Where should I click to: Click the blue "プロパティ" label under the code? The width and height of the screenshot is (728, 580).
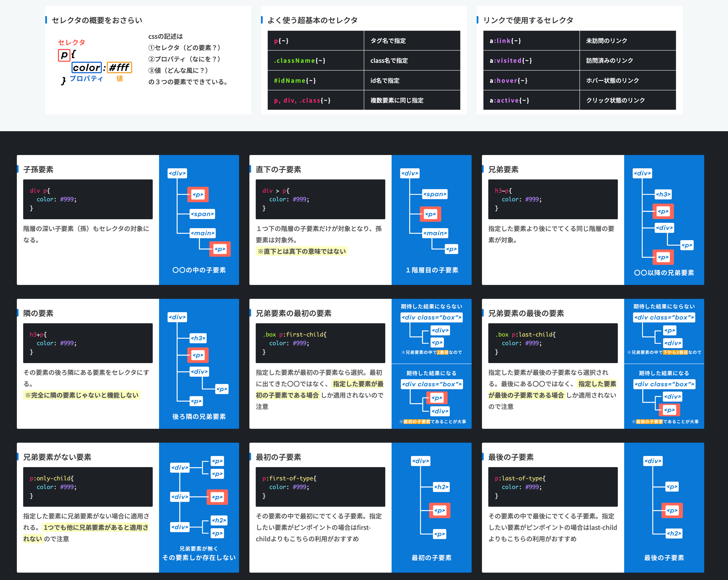click(86, 78)
